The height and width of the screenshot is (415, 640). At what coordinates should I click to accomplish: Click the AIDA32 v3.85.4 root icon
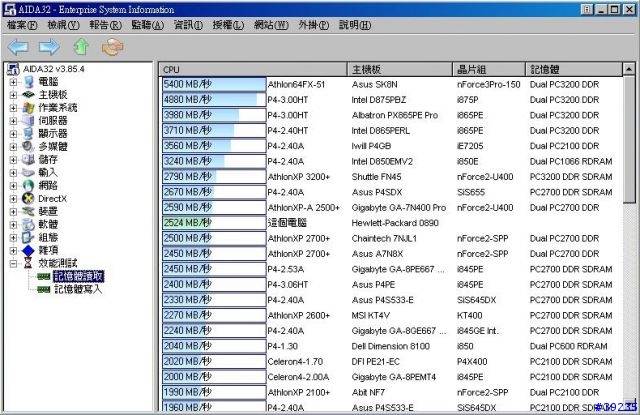pos(13,69)
